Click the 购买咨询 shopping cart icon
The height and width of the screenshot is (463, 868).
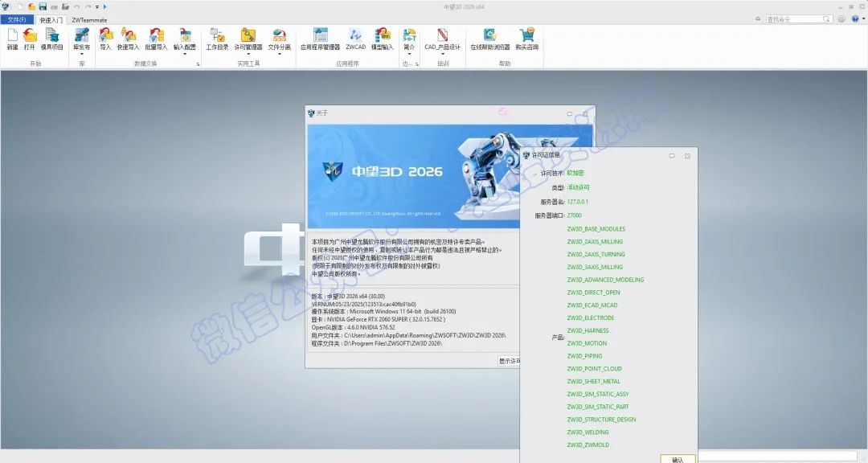(x=527, y=35)
